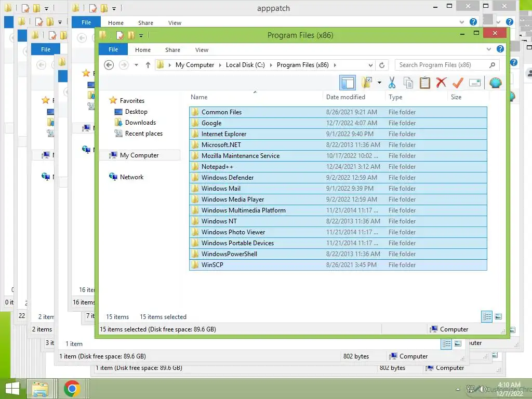Open the View ribbon tab
Image resolution: width=532 pixels, height=399 pixels.
coord(202,50)
